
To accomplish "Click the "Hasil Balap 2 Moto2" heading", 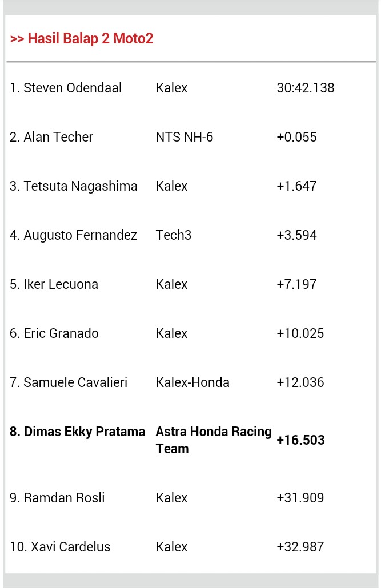I will (82, 39).
